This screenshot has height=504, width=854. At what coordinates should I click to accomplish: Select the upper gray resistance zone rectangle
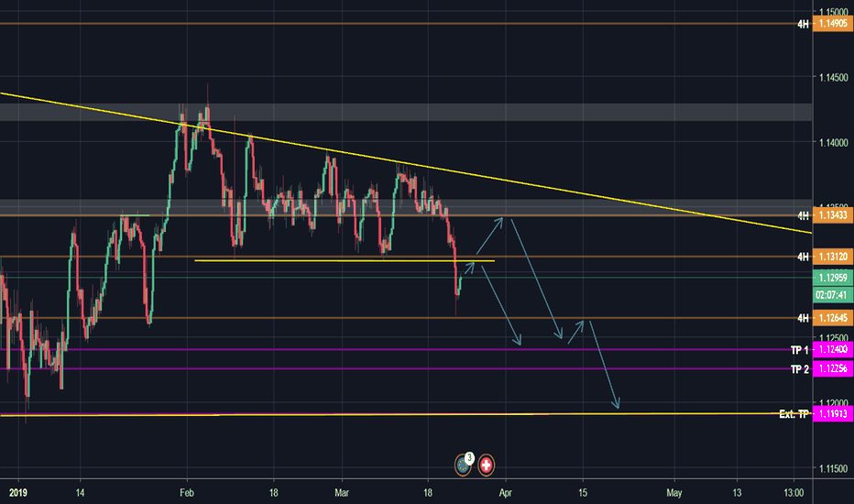406,112
